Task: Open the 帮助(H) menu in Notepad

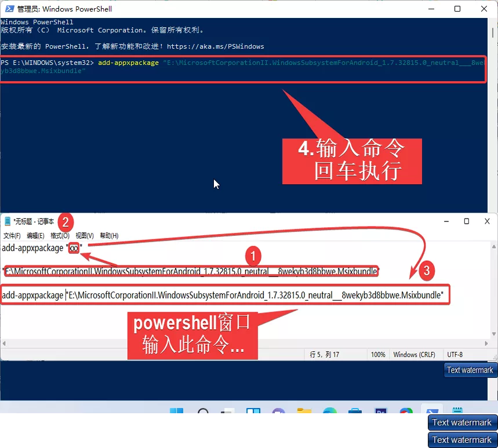Action: coord(109,235)
